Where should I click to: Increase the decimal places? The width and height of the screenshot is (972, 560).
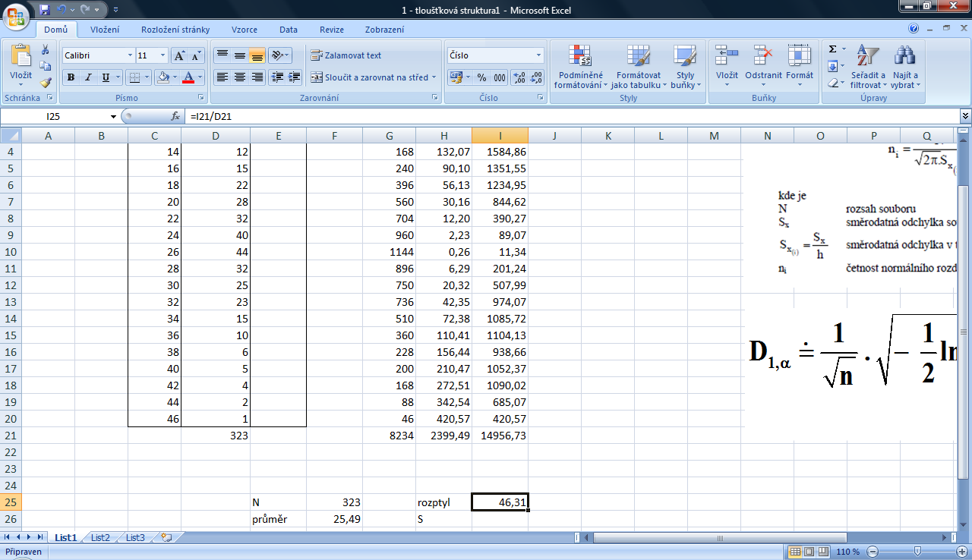click(x=519, y=77)
